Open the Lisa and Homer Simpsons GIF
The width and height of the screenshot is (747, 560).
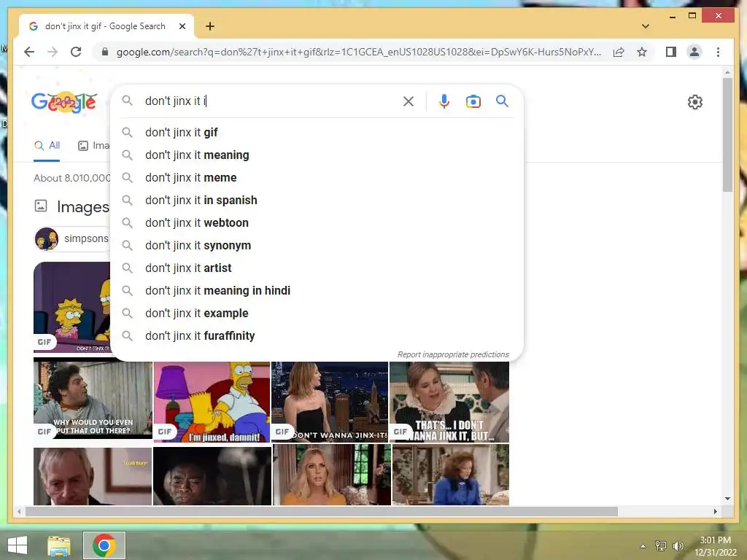72,307
